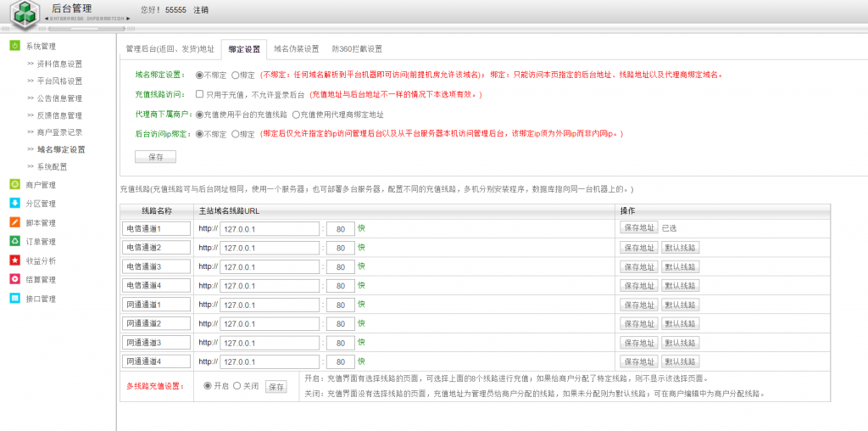The image size is (868, 431).
Task: Select 关闭 radio for 多线路充值设置
Action: (x=237, y=386)
